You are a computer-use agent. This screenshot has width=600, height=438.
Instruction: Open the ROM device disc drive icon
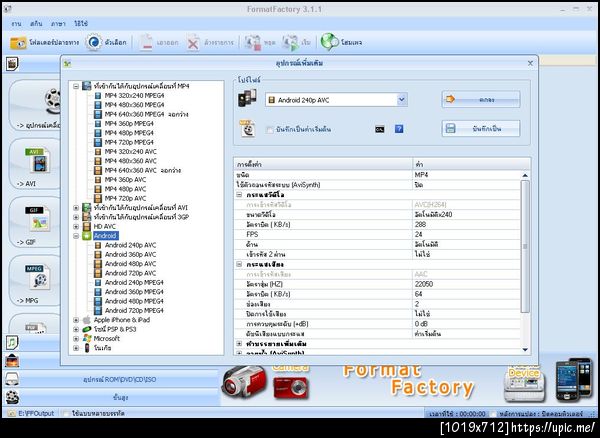(12, 379)
